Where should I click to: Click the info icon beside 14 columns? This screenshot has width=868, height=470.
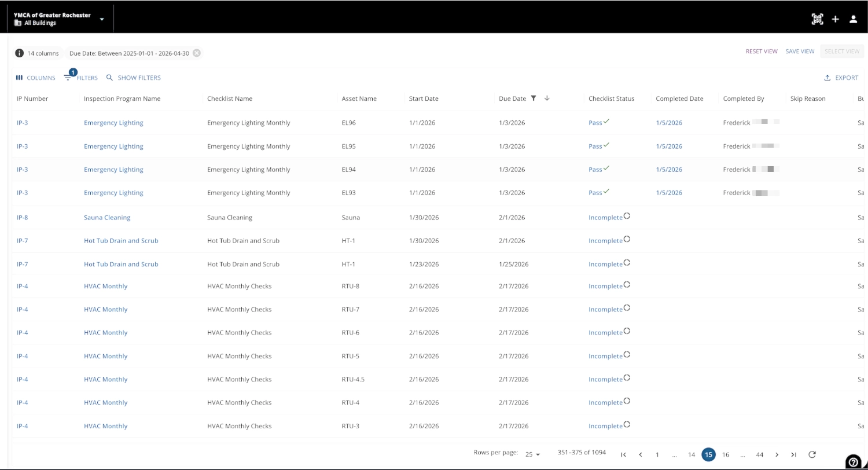click(19, 53)
